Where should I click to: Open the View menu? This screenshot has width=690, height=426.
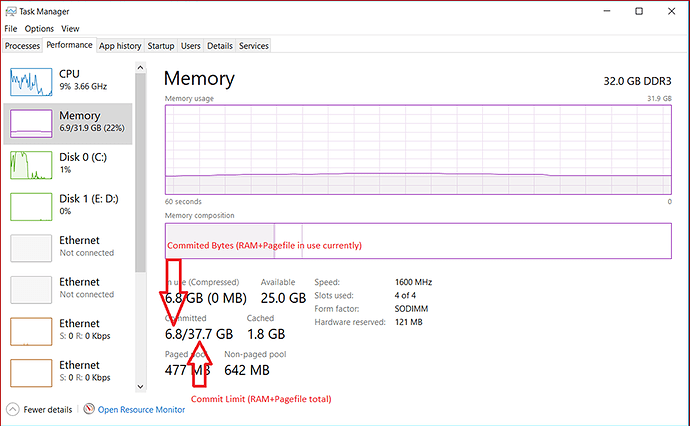(70, 29)
